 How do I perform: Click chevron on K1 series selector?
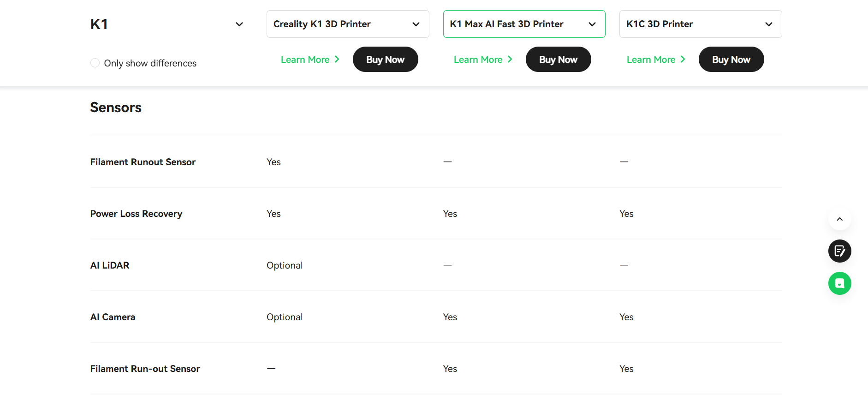point(239,24)
